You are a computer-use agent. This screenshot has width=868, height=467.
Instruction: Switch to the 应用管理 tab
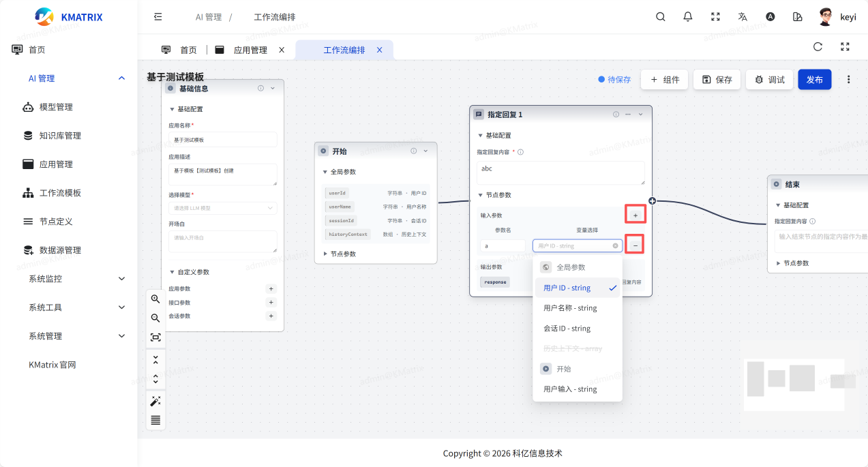tap(250, 50)
